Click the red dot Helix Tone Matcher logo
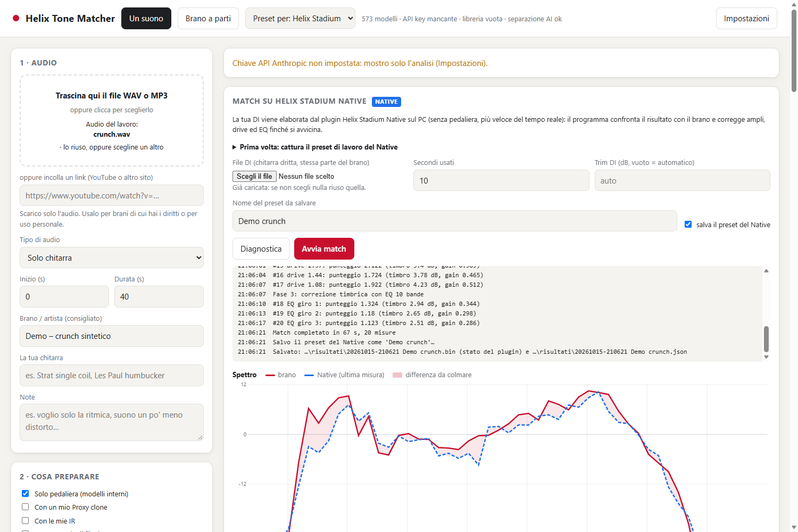Screen dimensions: 798x532 point(16,18)
